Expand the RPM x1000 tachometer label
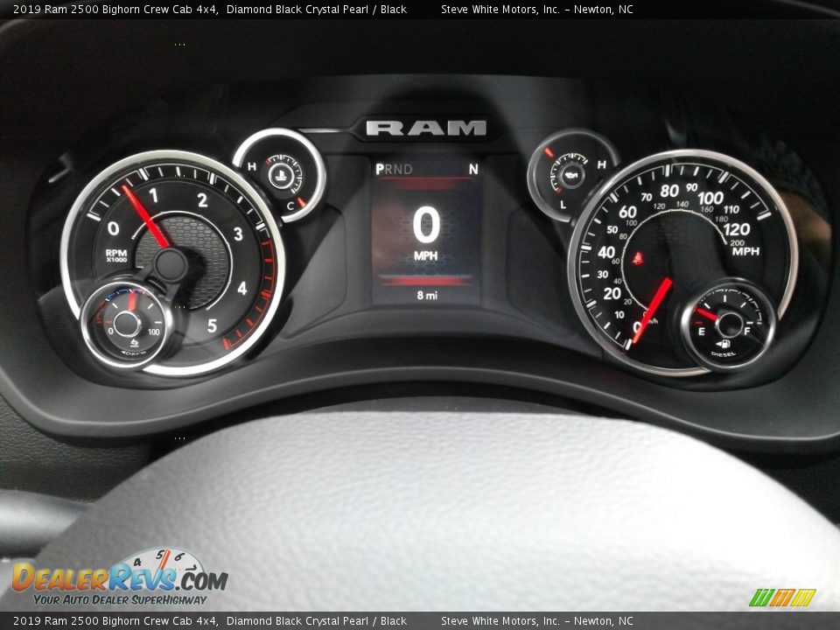Image resolution: width=840 pixels, height=630 pixels. tap(115, 254)
